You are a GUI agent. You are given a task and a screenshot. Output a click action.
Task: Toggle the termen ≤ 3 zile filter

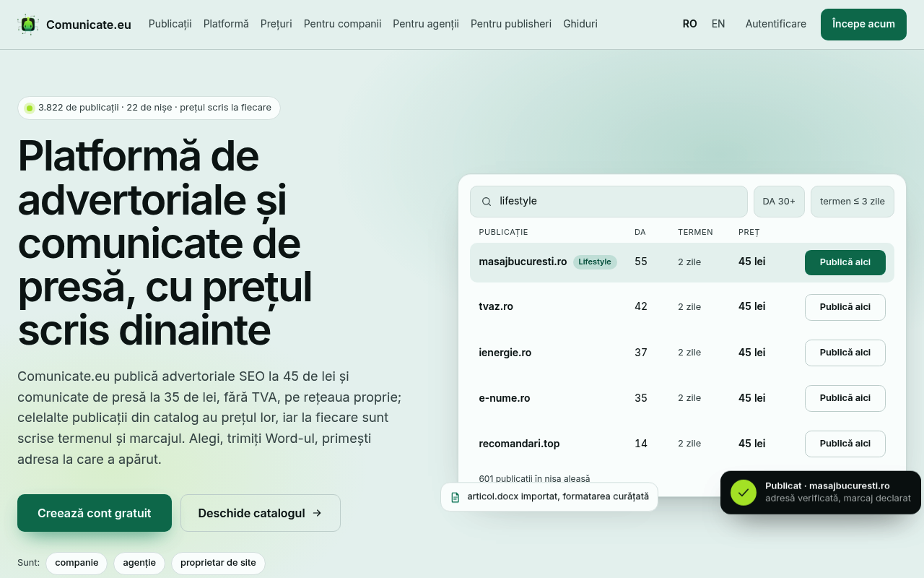coord(853,202)
